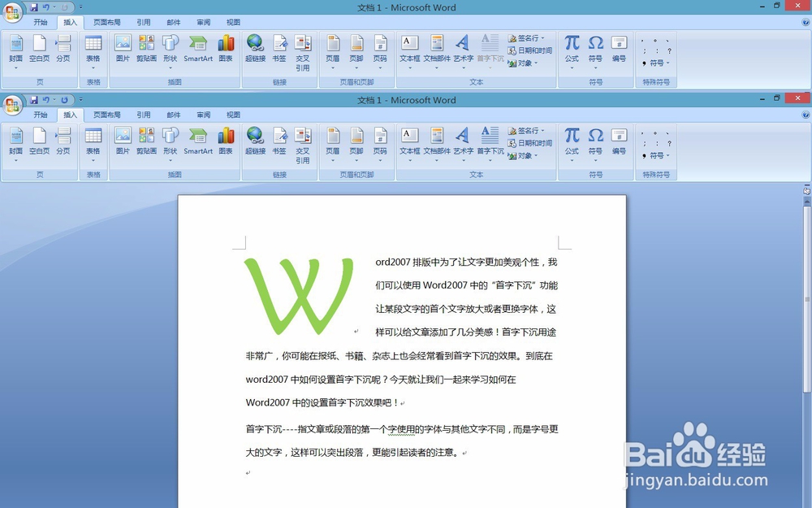Switch to 开始 tab in lower window

(x=41, y=115)
